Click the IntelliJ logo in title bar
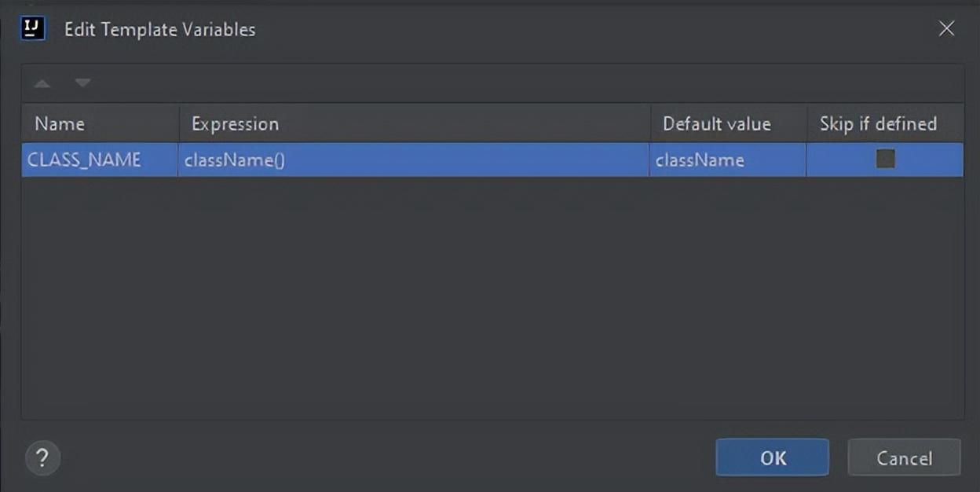The width and height of the screenshot is (980, 492). click(32, 29)
